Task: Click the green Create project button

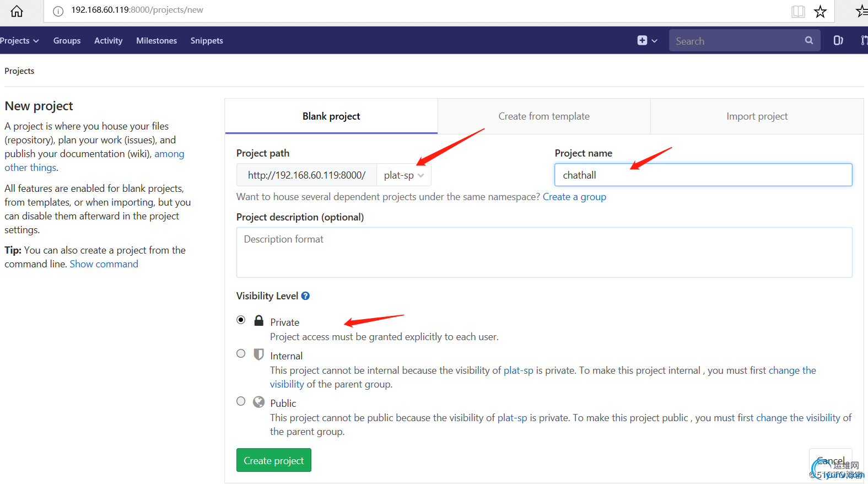Action: [274, 460]
